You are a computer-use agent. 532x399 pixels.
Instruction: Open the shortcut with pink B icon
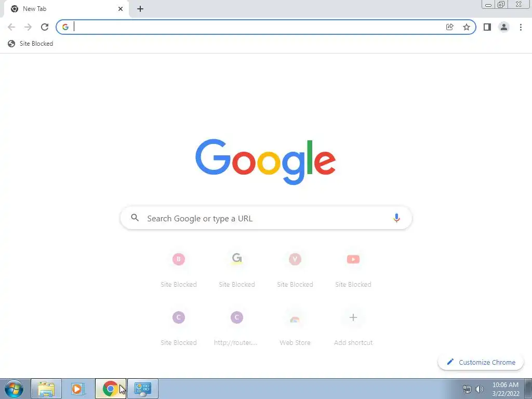(179, 270)
